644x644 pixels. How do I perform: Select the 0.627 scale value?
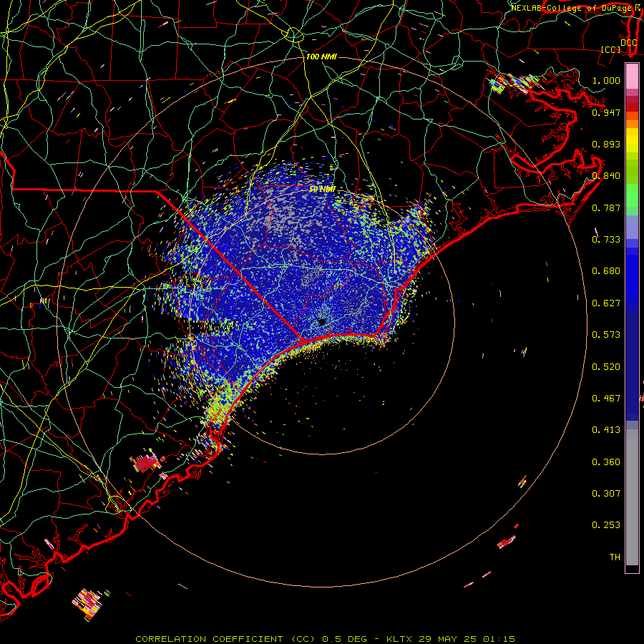click(606, 303)
